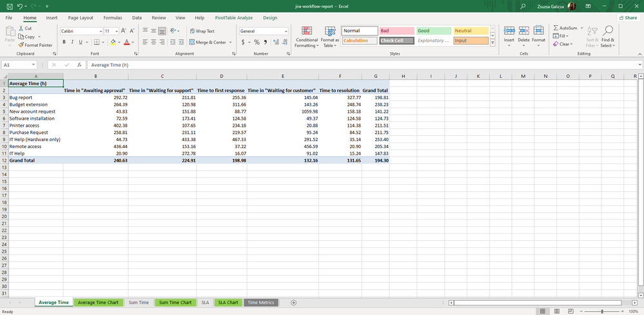Toggle Bottom Align icon
Image resolution: width=644 pixels, height=315 pixels.
pos(162,31)
